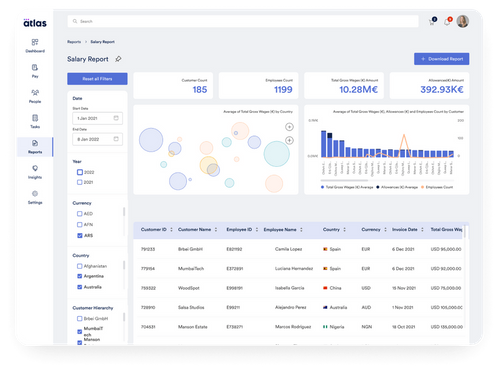Click the Download Report button
Image resolution: width=500 pixels, height=372 pixels.
pyautogui.click(x=442, y=59)
